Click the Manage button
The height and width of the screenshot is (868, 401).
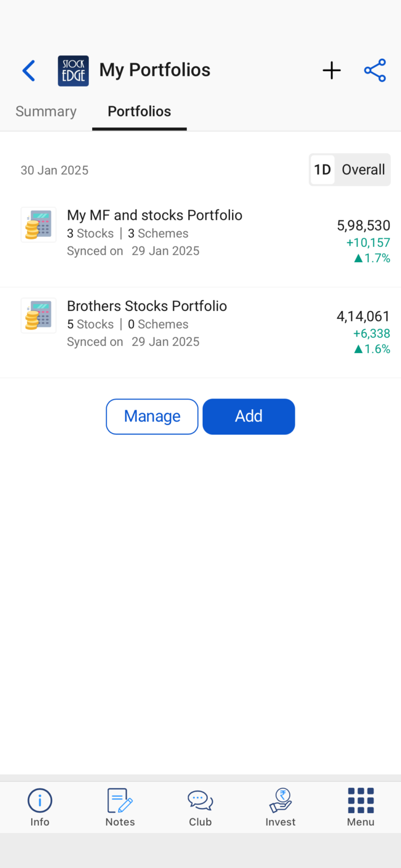tap(152, 416)
